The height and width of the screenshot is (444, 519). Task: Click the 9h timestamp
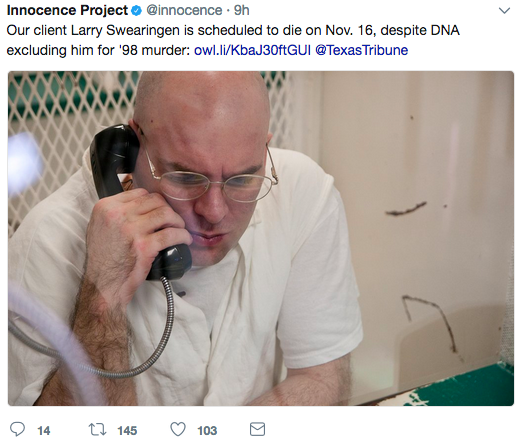242,11
